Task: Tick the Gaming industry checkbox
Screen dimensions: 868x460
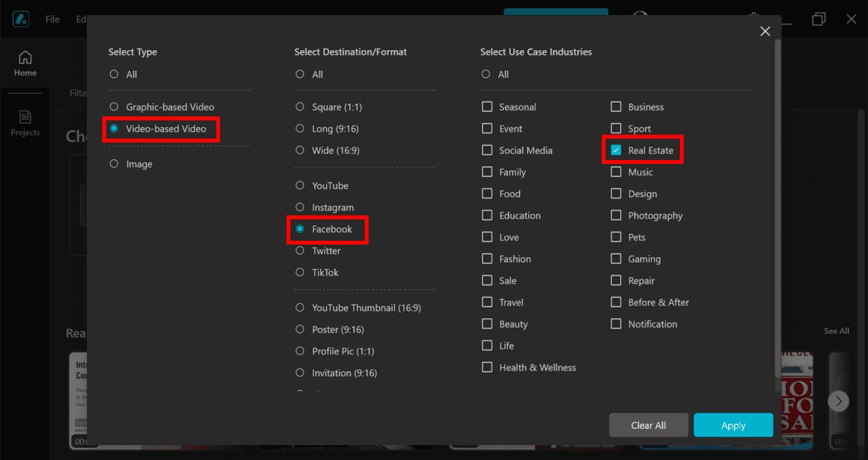Action: click(x=616, y=259)
